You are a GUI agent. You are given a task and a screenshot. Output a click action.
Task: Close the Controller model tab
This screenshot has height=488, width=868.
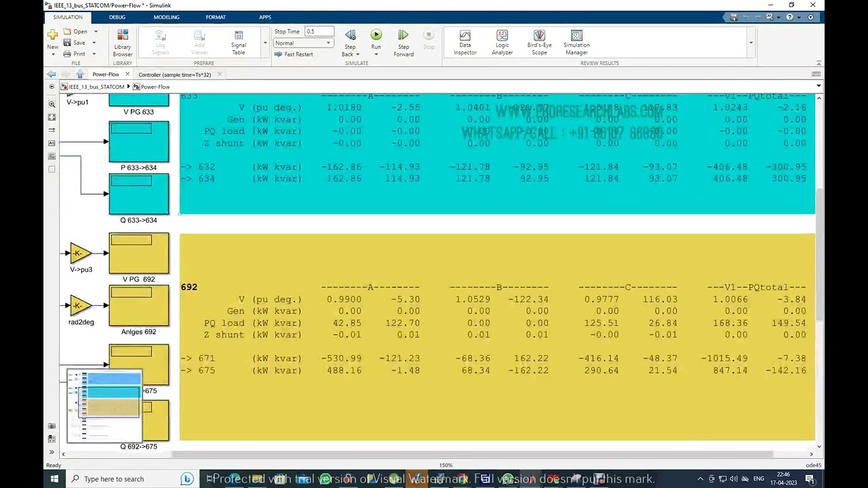click(219, 74)
